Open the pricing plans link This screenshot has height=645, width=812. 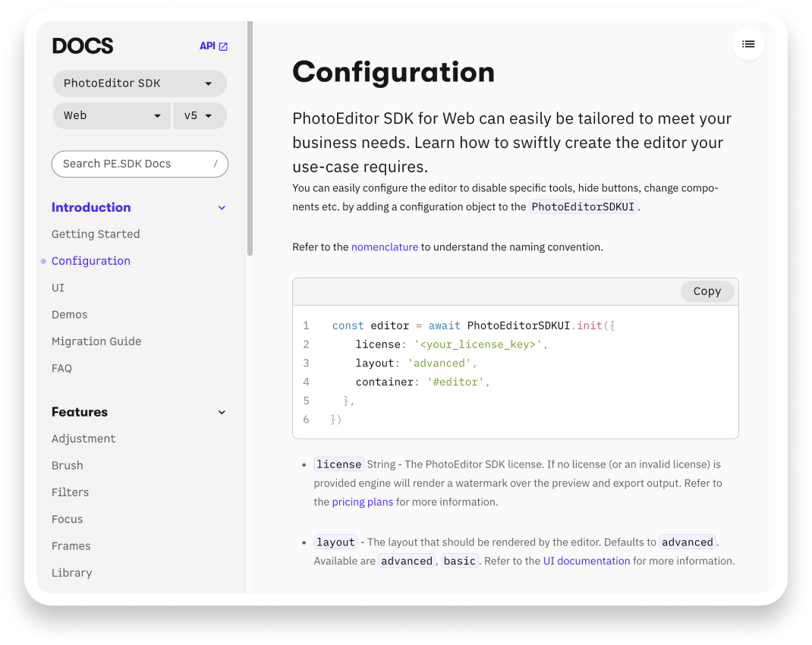pyautogui.click(x=362, y=502)
